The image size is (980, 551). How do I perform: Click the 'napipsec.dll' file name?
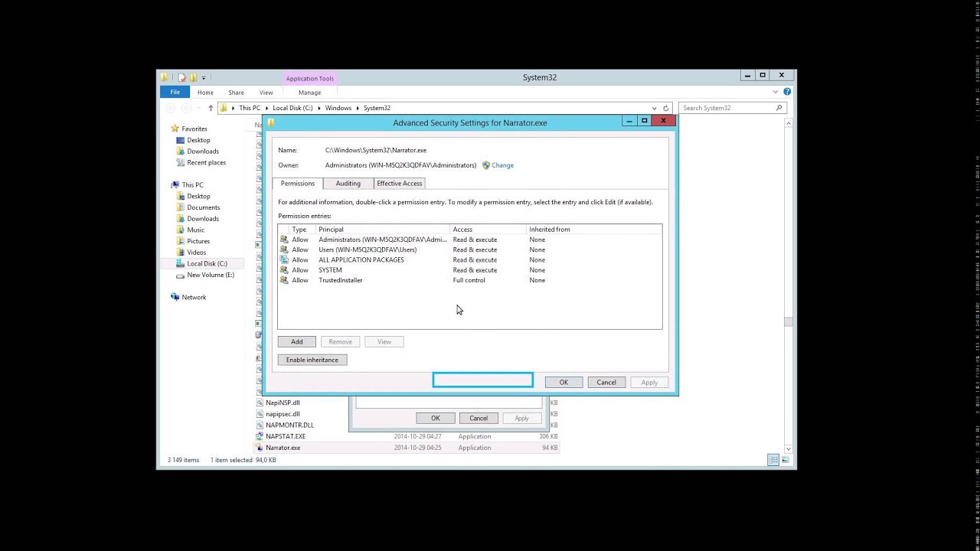point(283,414)
